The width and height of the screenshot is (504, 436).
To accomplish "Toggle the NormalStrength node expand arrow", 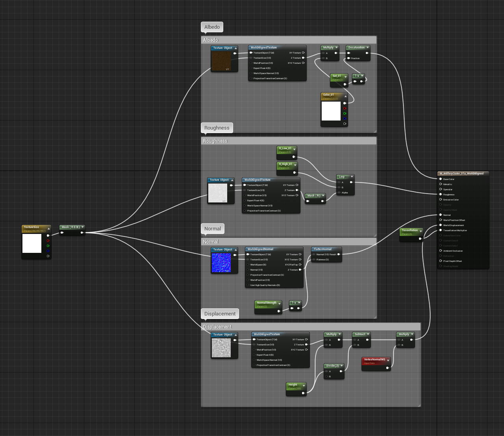I will [x=279, y=304].
